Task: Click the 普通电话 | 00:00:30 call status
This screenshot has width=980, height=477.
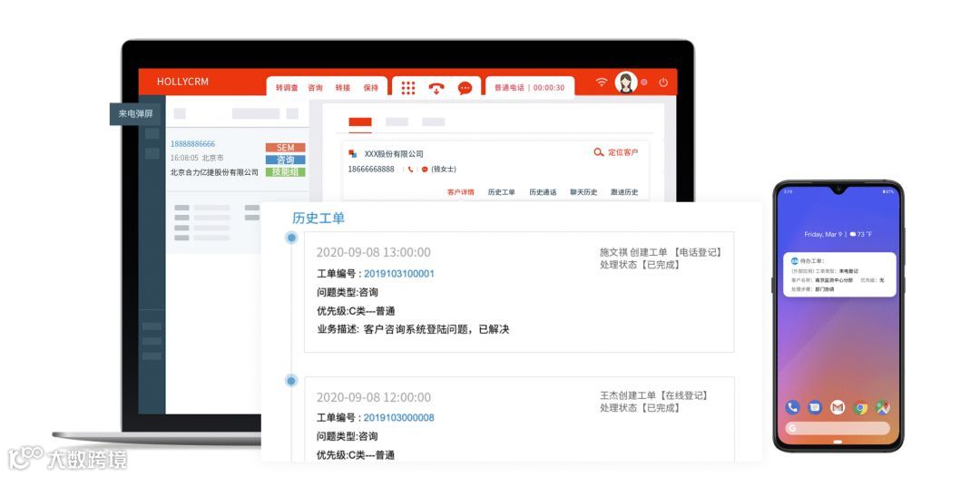Action: click(529, 88)
